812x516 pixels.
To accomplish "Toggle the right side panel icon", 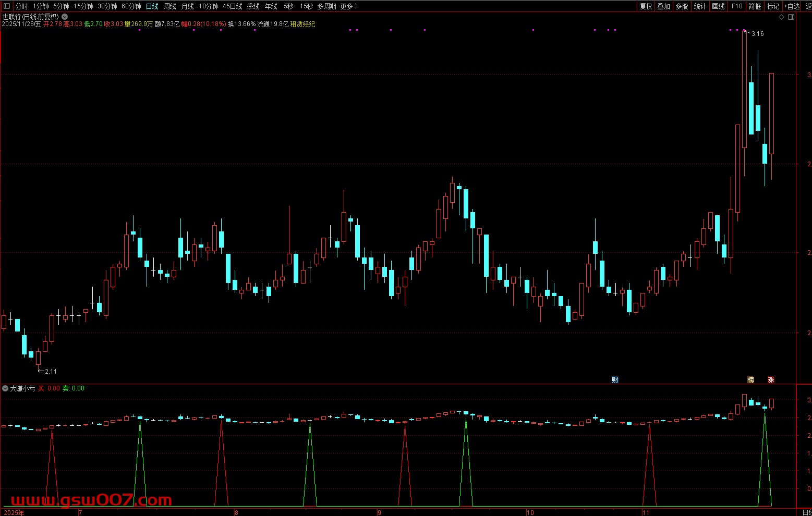I will tap(791, 17).
